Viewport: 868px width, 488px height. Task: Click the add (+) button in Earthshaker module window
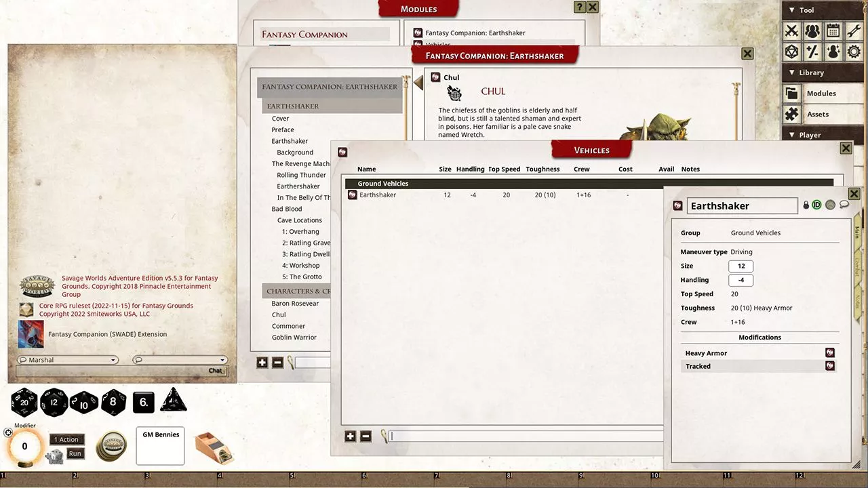click(x=262, y=363)
